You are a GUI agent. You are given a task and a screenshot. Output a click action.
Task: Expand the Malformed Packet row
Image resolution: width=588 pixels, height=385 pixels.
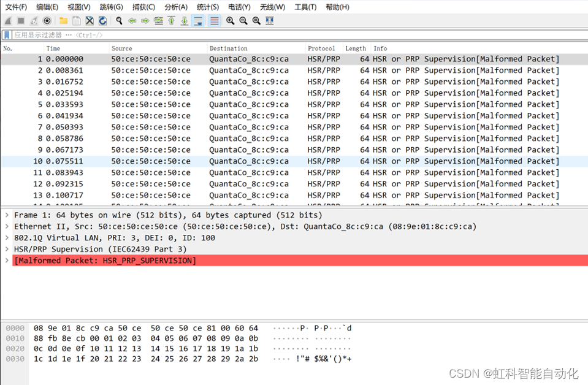click(x=7, y=261)
